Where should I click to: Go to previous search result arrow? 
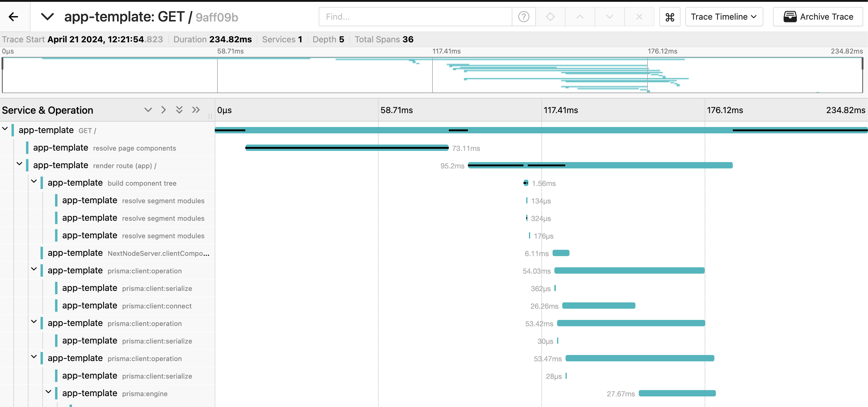coord(579,17)
